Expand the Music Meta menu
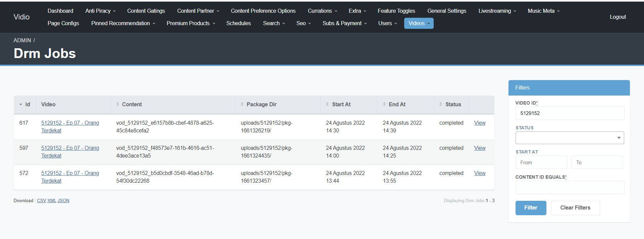 [543, 11]
